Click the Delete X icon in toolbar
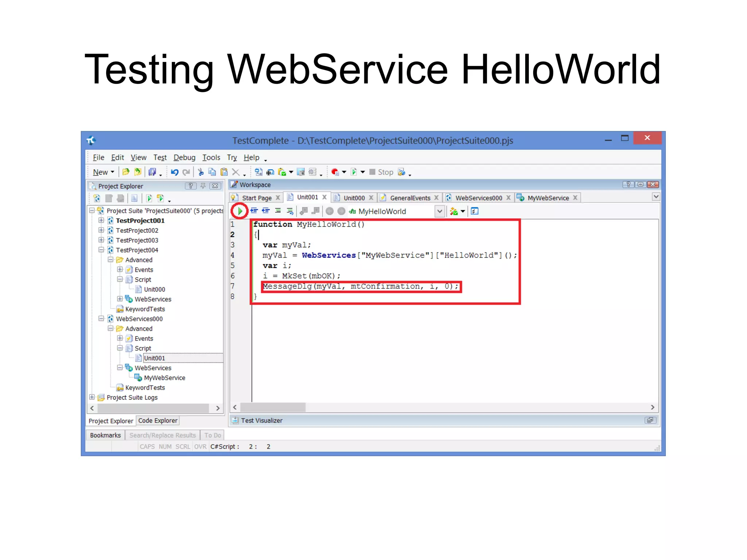The height and width of the screenshot is (560, 747). click(236, 172)
